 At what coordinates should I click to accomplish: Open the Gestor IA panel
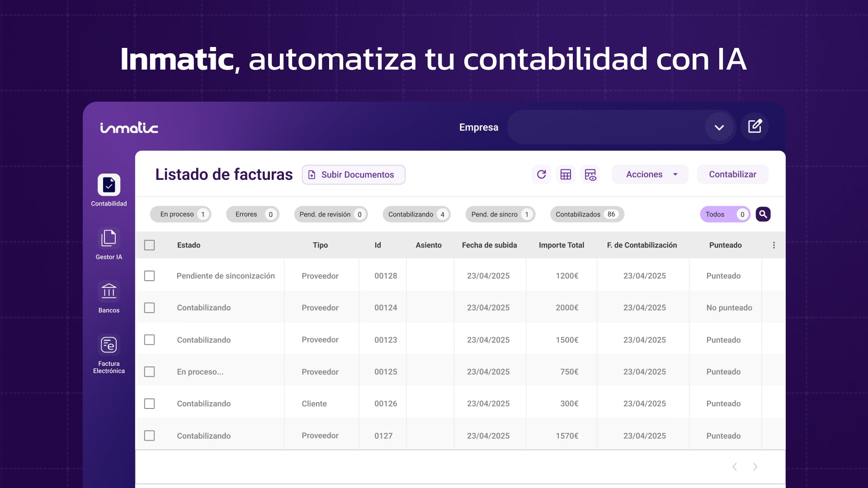108,243
